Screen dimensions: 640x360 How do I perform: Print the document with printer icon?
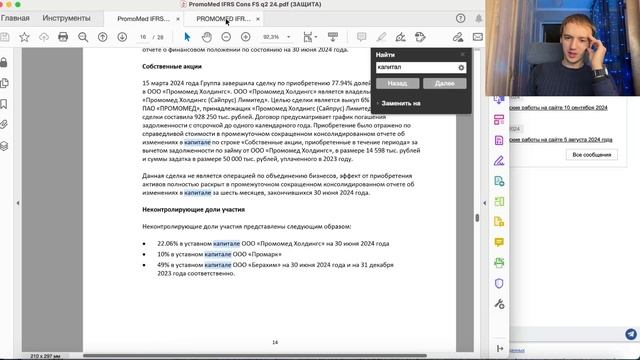[63, 37]
